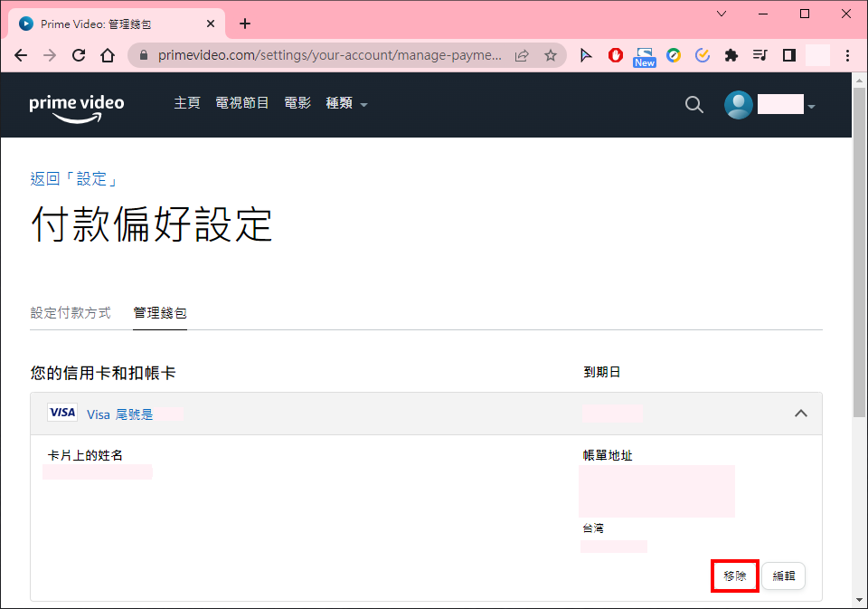Click the scrollbar up arrow
868x609 pixels.
[859, 81]
